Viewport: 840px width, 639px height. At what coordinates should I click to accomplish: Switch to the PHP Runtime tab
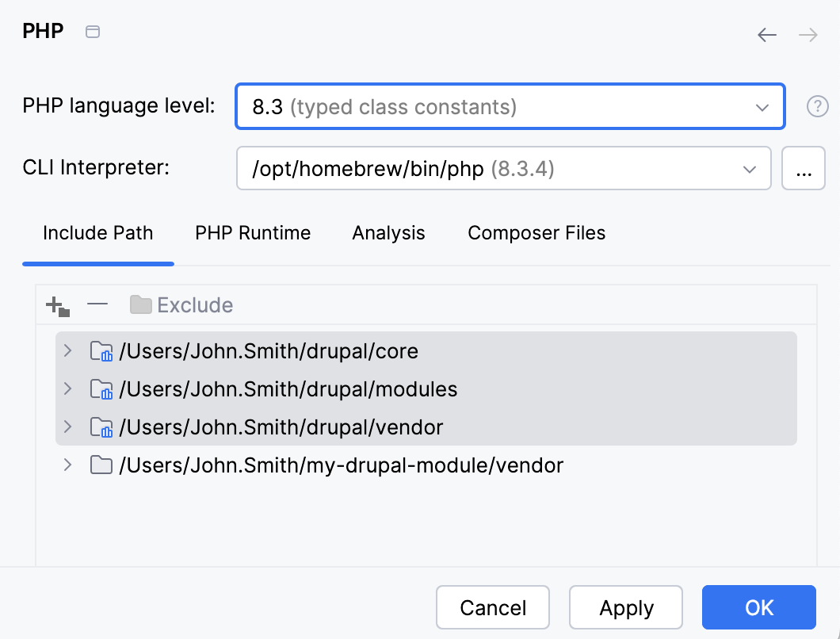click(252, 233)
